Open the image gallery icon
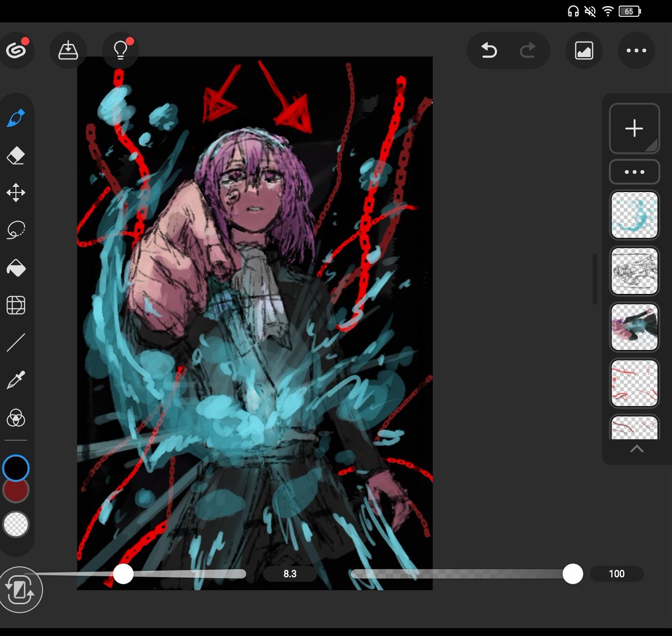The image size is (672, 636). coord(584,51)
